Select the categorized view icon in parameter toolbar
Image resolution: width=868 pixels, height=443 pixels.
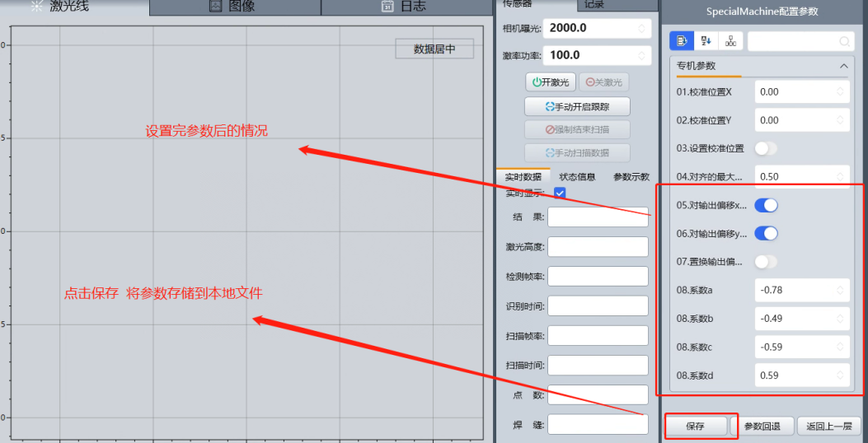(x=682, y=40)
